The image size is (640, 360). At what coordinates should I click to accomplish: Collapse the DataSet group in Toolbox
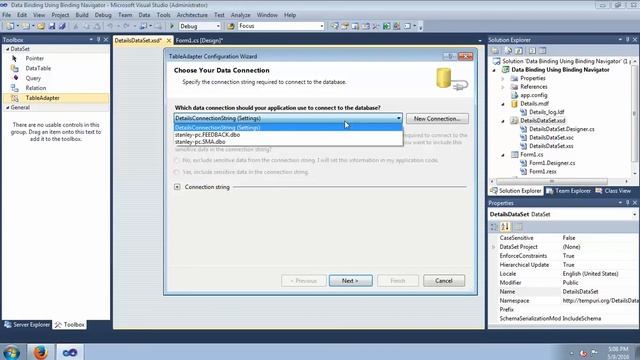point(7,49)
